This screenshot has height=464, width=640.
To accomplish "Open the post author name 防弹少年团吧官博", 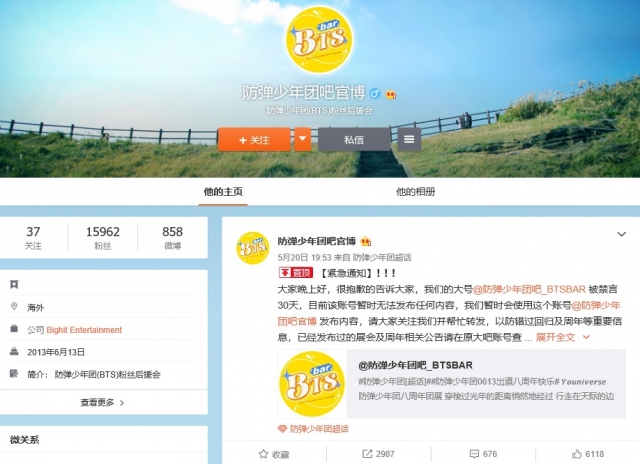I will click(x=317, y=242).
